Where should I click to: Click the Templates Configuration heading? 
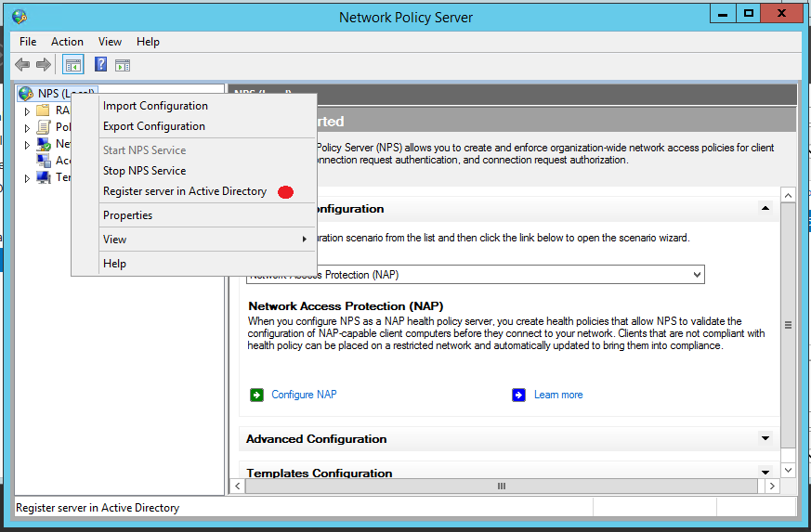pyautogui.click(x=320, y=473)
